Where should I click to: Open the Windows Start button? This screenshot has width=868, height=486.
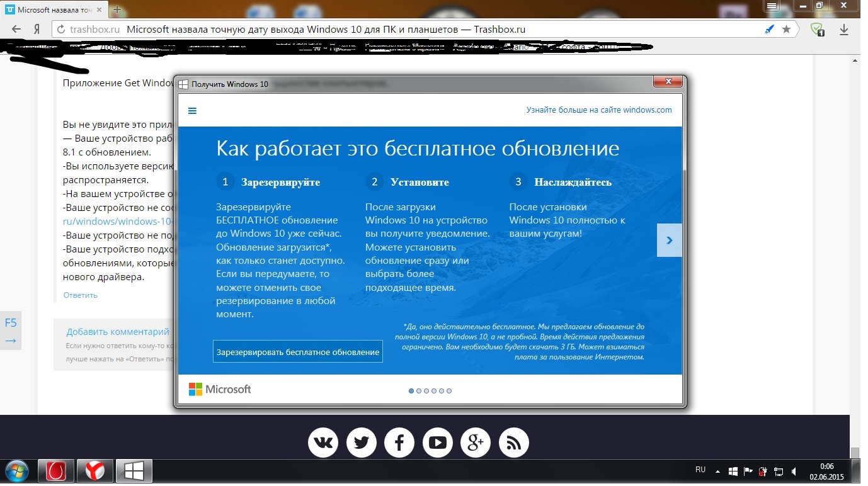17,471
